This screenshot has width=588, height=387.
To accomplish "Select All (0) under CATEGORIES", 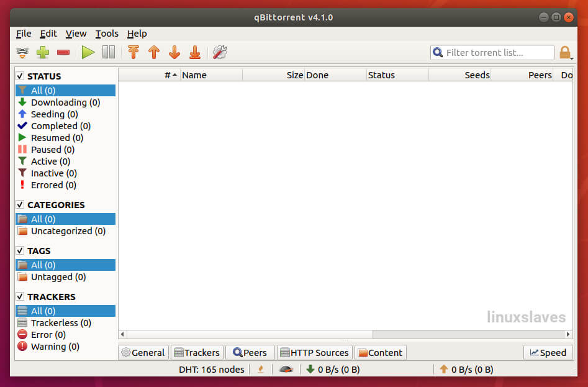I will tap(66, 219).
